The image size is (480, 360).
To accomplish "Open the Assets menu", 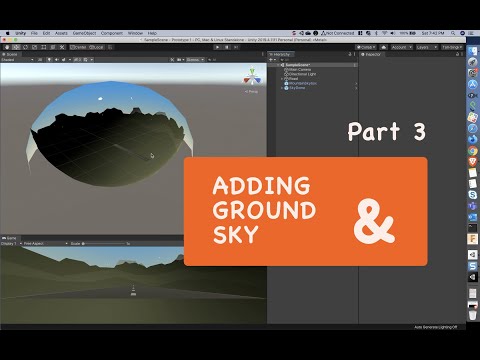I will pos(61,33).
